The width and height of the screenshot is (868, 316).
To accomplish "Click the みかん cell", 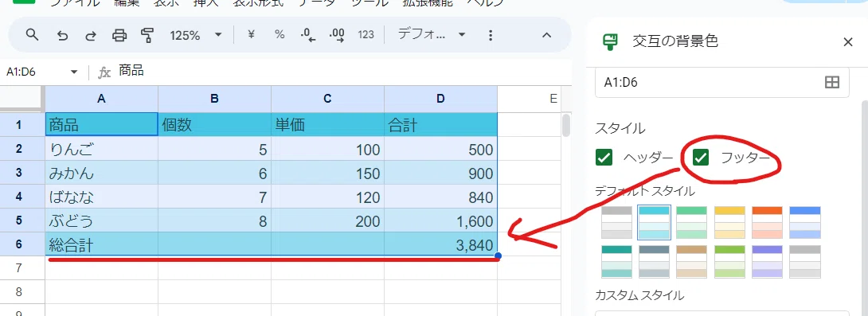I will click(x=101, y=173).
